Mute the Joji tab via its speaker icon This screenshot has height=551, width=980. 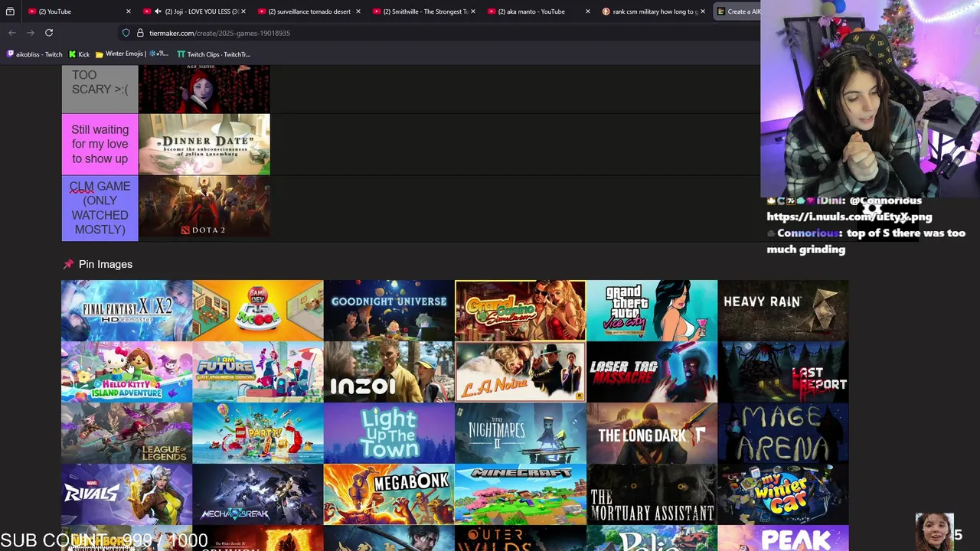(x=158, y=11)
